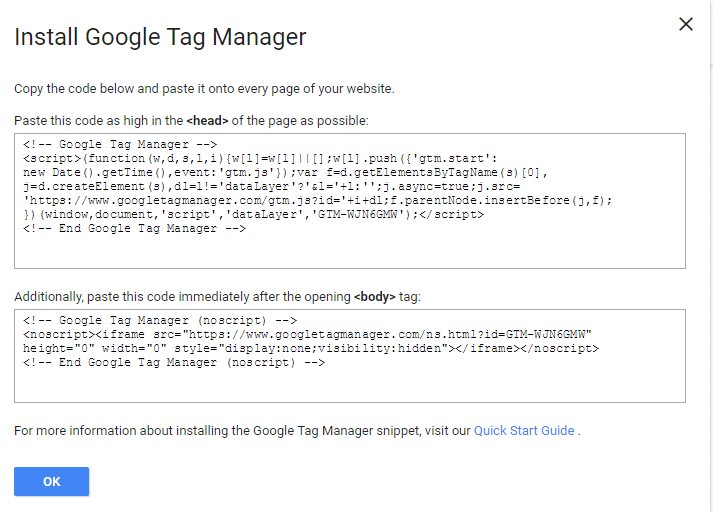
Task: Click the j=d.createElement(s) code line
Action: pos(271,187)
